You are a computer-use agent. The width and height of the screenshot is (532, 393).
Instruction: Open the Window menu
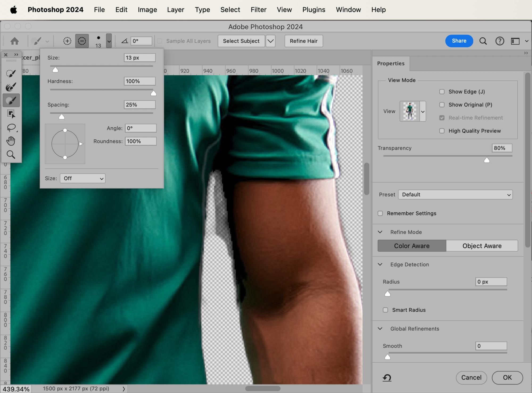coord(348,10)
